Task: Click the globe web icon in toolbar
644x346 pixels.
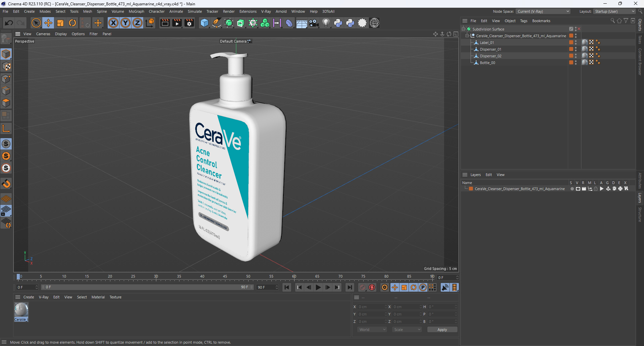Action: (374, 23)
